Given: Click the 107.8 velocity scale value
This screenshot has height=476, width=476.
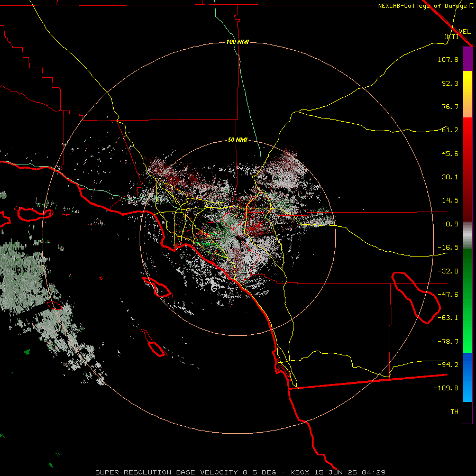Looking at the screenshot, I should point(448,59).
